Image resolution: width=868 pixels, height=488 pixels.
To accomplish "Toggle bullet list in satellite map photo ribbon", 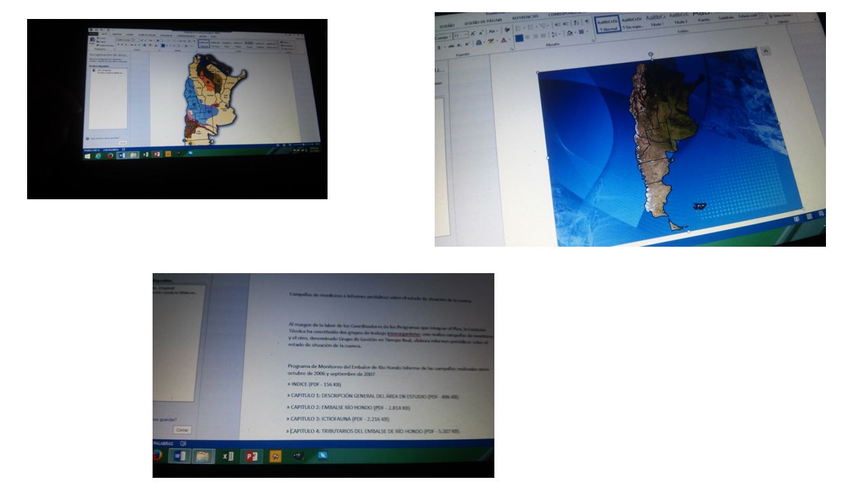I will point(519,28).
